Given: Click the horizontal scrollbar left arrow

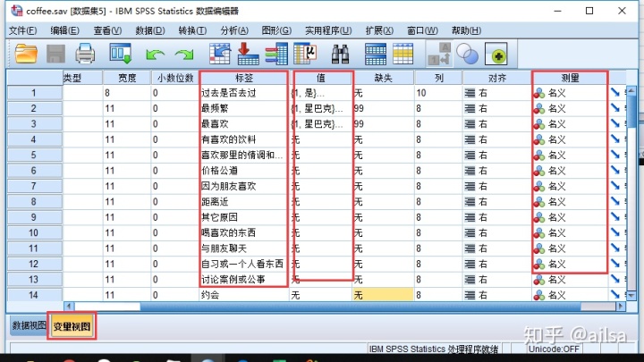Looking at the screenshot, I should pos(69,307).
